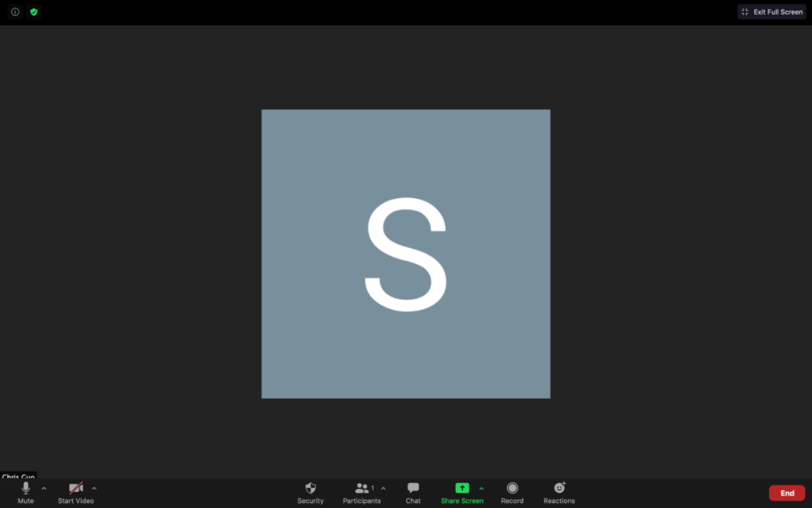Open the Chat panel
The width and height of the screenshot is (812, 508).
(x=413, y=493)
